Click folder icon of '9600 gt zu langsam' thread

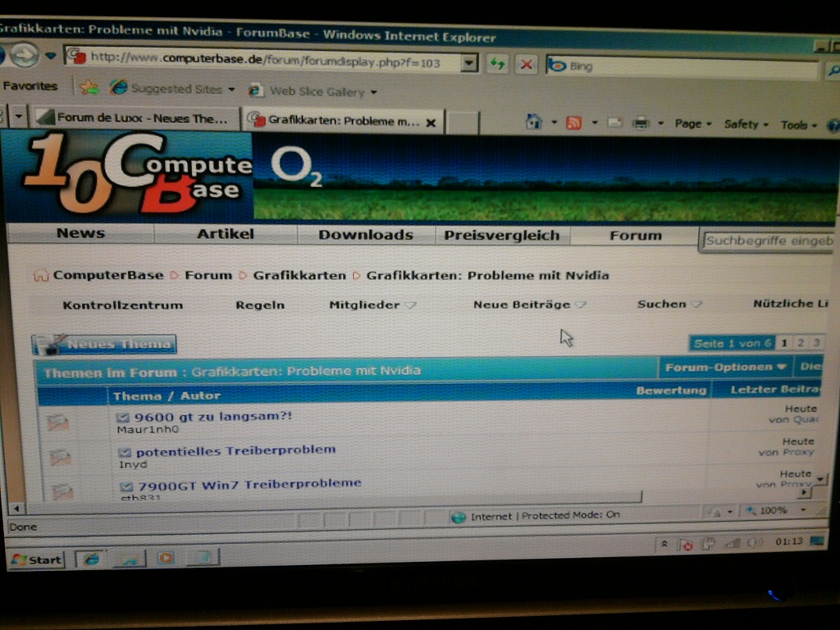click(x=58, y=422)
